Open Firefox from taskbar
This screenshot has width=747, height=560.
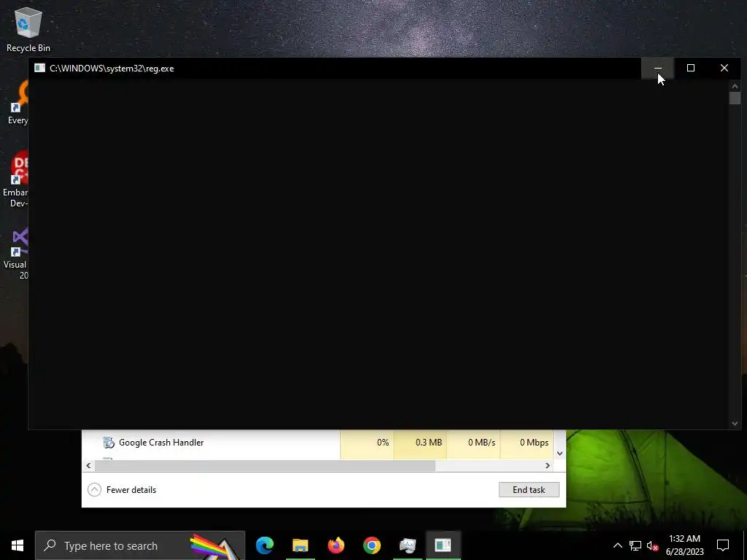tap(336, 545)
